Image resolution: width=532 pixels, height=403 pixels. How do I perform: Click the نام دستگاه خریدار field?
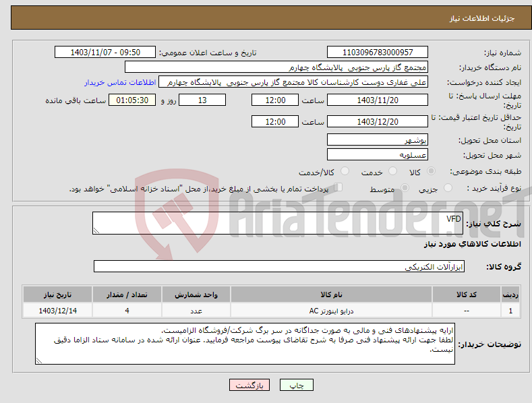(276, 67)
